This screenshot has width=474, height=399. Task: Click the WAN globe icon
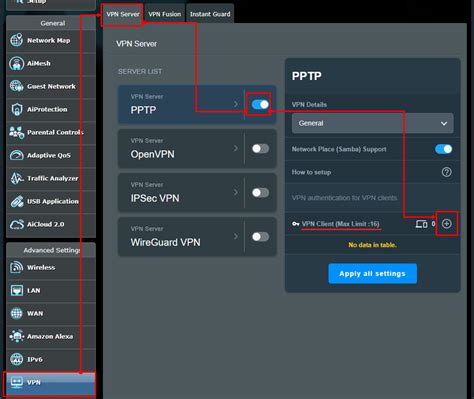point(16,313)
